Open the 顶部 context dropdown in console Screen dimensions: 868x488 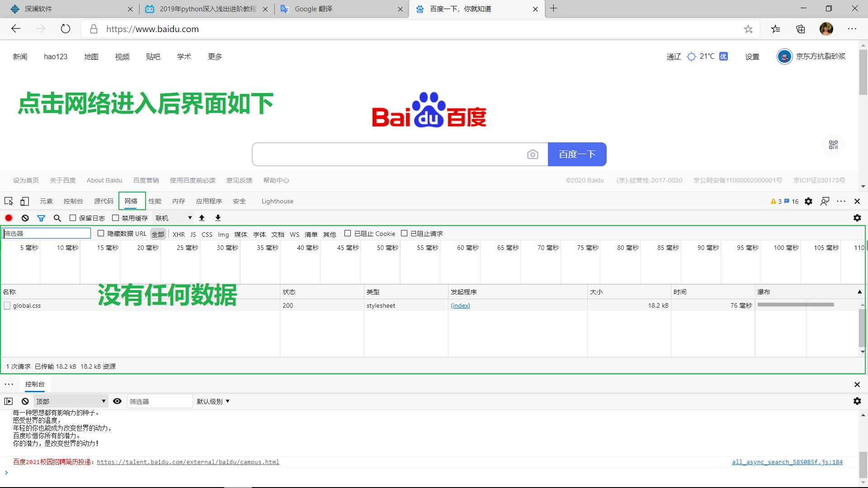pyautogui.click(x=71, y=401)
